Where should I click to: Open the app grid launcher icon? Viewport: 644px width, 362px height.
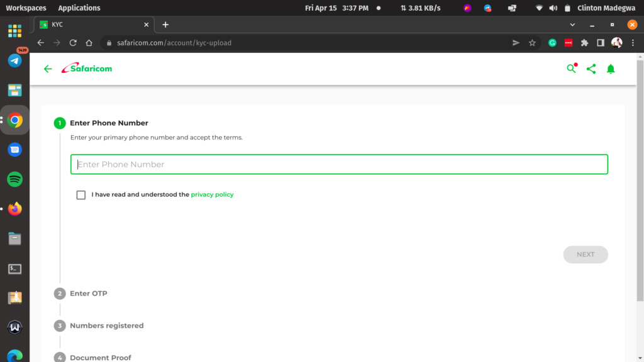click(x=15, y=31)
